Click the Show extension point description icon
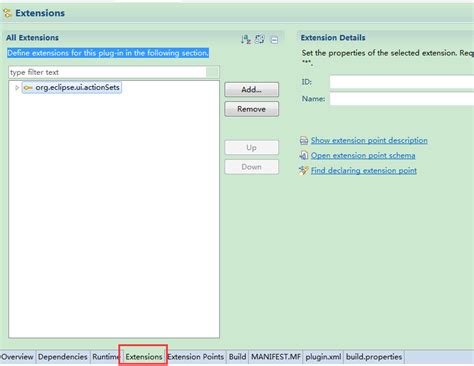 (304, 140)
